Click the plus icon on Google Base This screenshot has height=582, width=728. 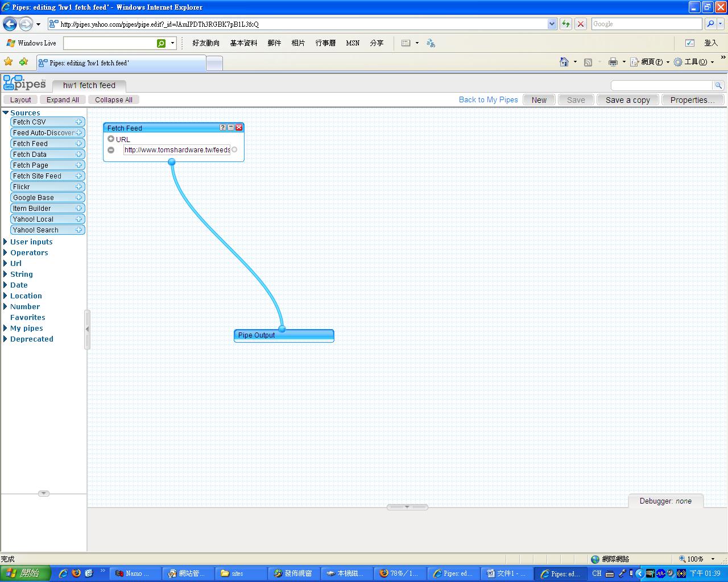pyautogui.click(x=79, y=197)
